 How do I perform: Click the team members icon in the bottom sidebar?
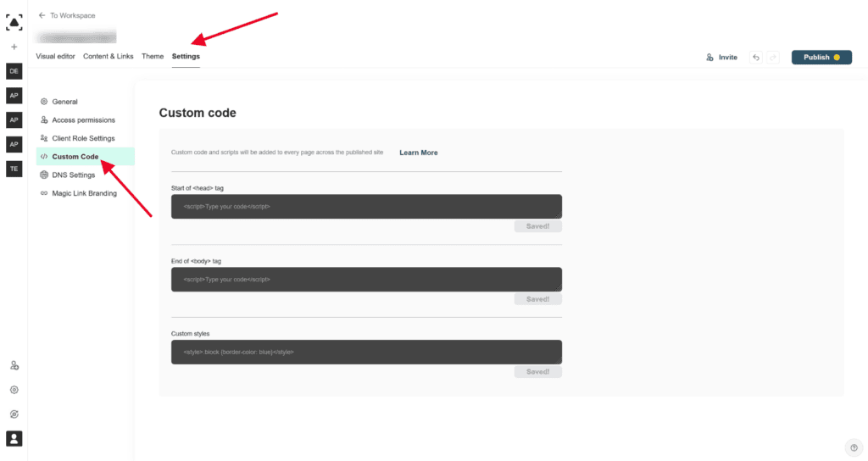pyautogui.click(x=14, y=366)
